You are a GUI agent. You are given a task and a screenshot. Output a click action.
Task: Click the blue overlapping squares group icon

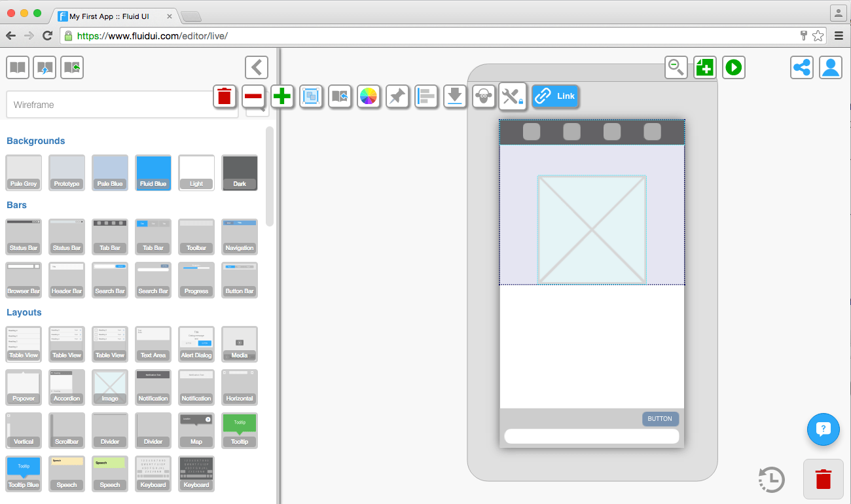pos(311,96)
